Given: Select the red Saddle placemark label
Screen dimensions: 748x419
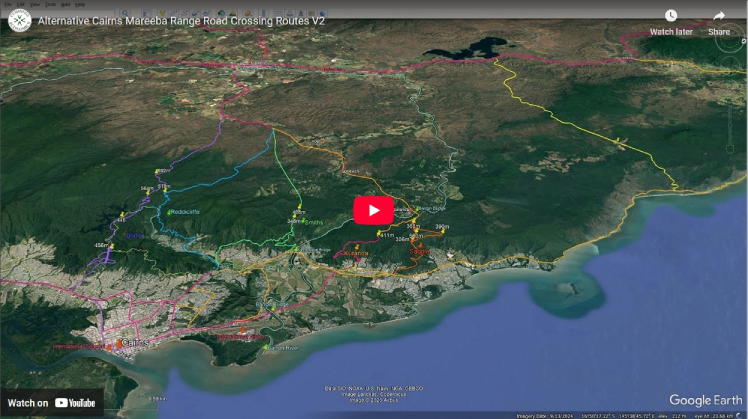Looking at the screenshot, I should (x=421, y=251).
